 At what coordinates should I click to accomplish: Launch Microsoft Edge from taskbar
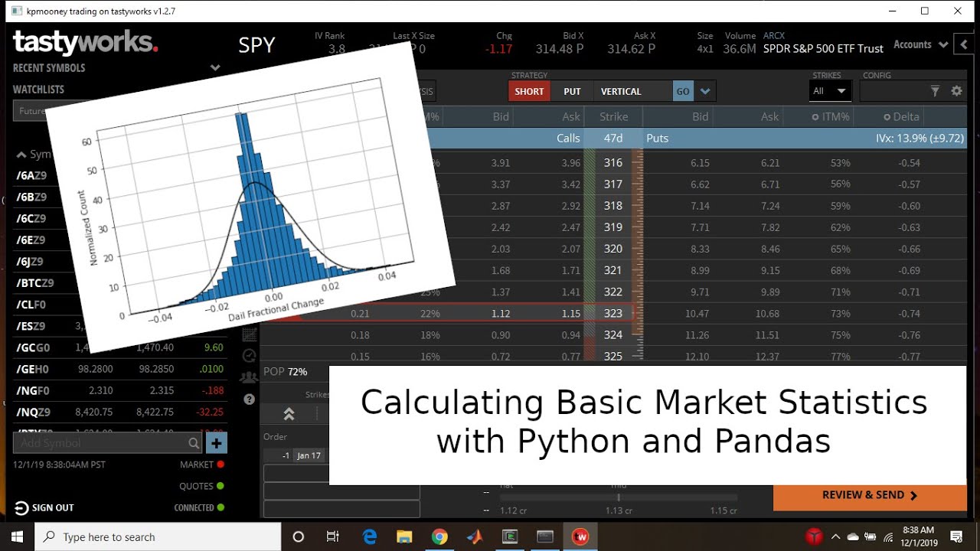pyautogui.click(x=370, y=536)
